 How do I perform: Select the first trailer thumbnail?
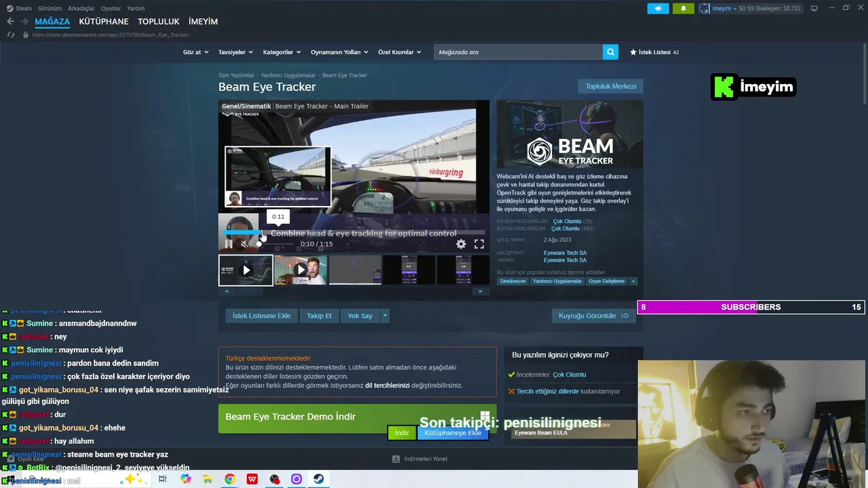[245, 270]
